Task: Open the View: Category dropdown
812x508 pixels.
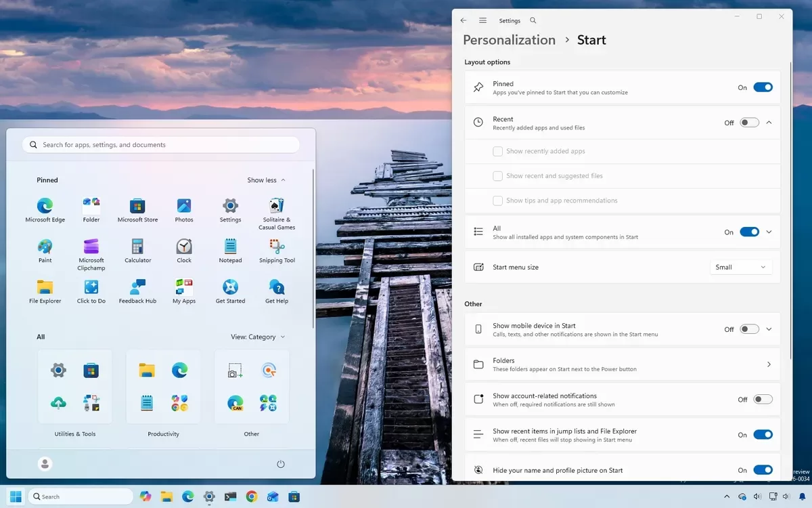Action: 258,337
